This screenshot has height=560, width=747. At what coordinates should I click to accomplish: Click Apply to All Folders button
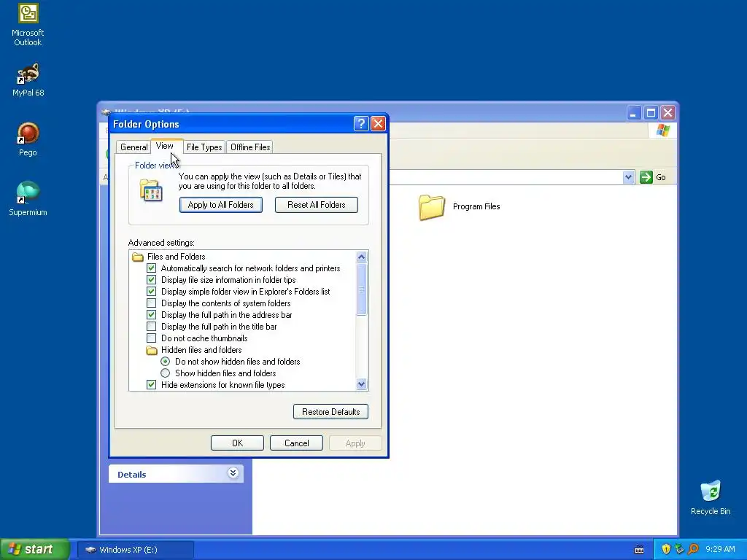[x=221, y=205]
